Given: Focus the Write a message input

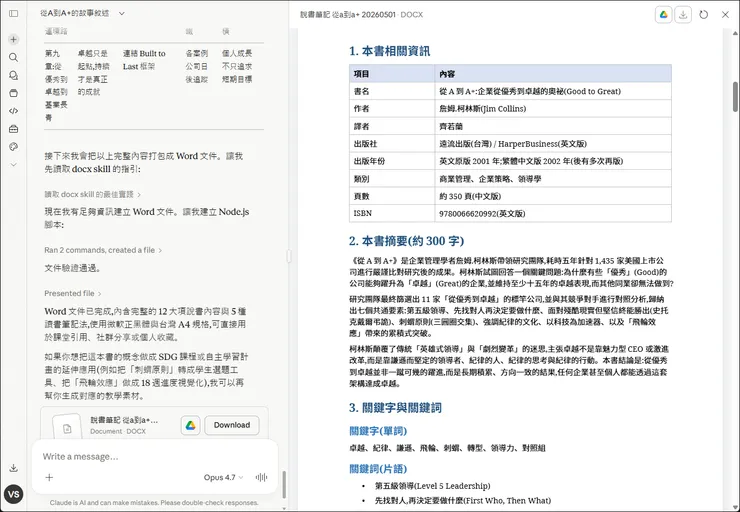Looking at the screenshot, I should click(155, 457).
